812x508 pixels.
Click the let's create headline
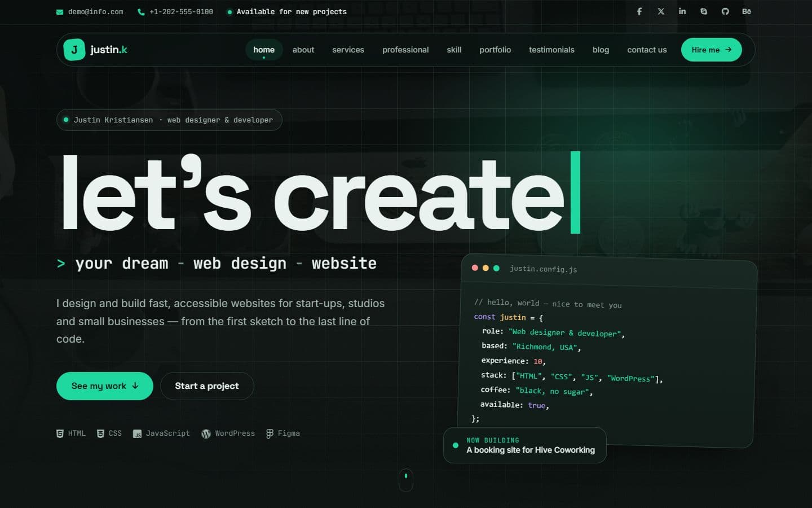(314, 193)
